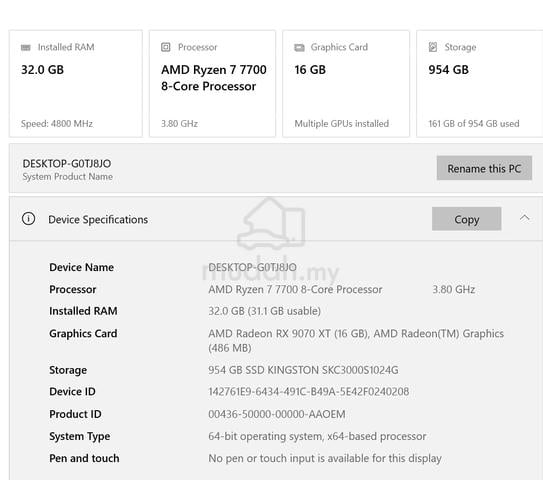Open the Graphics Card 16 GB card
Screen dimensions: 543x480
coord(346,84)
